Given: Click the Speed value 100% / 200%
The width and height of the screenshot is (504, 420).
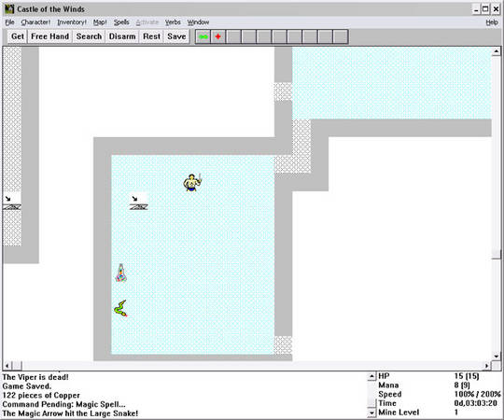Looking at the screenshot, I should [477, 394].
